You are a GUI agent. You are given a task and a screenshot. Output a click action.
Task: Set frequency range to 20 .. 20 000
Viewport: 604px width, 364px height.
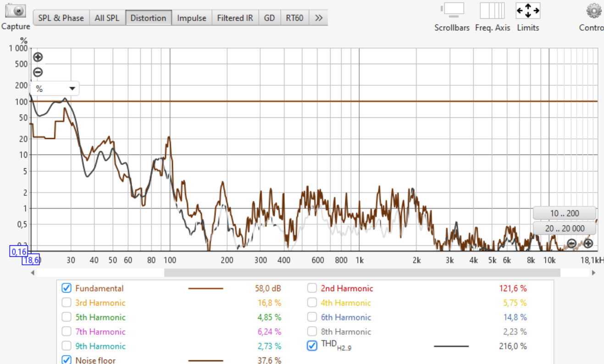565,228
